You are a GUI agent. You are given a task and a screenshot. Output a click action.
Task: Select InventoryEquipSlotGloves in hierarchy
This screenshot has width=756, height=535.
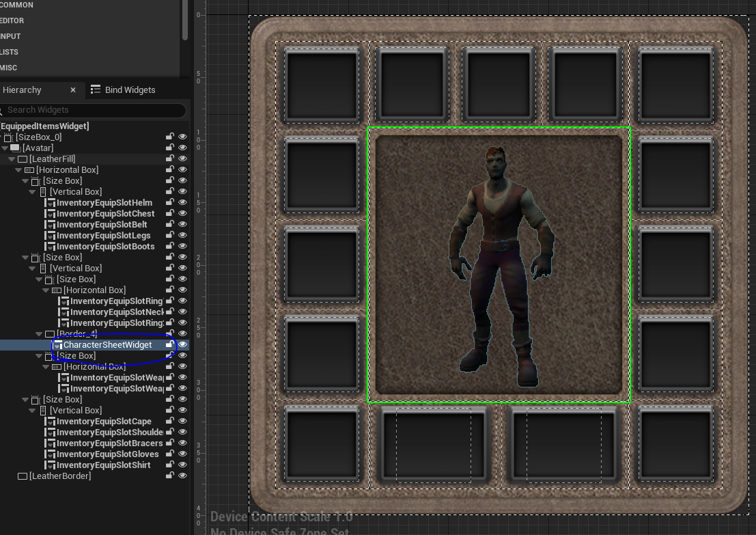click(107, 454)
